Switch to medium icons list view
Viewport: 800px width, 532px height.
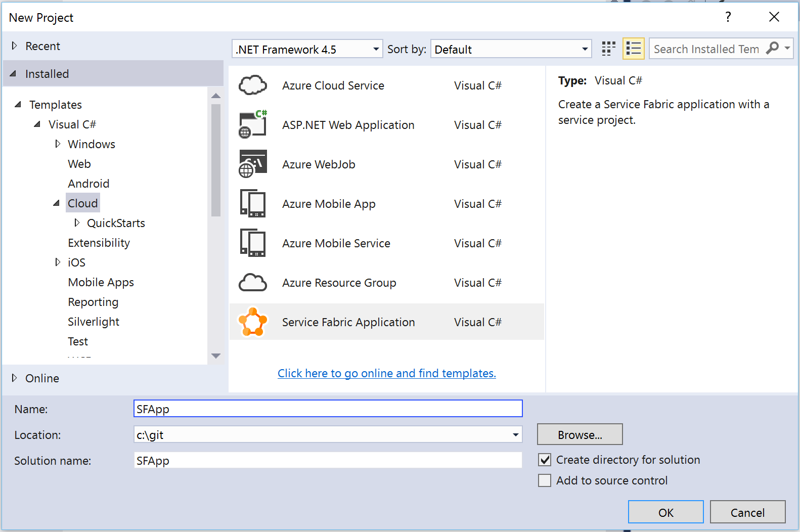633,49
